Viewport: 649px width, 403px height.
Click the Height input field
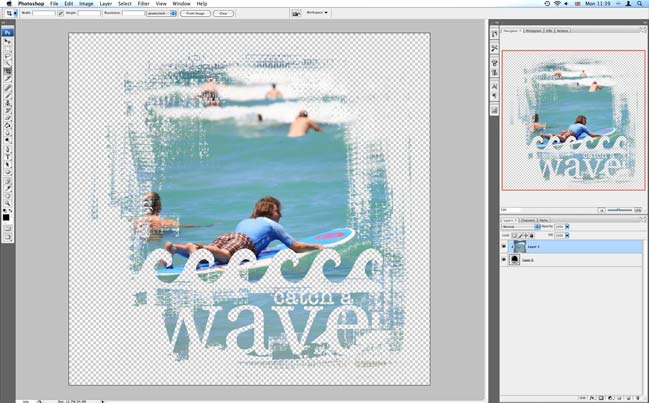coord(89,13)
